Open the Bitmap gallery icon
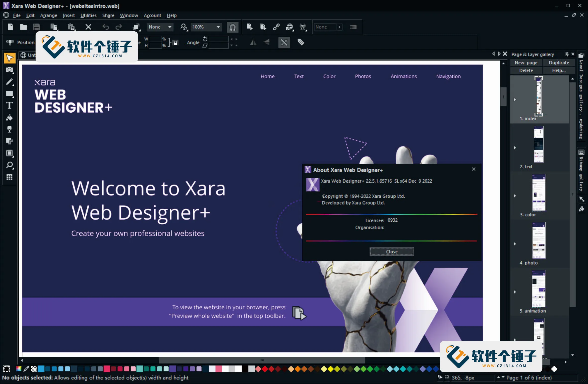The height and width of the screenshot is (384, 588). click(581, 152)
